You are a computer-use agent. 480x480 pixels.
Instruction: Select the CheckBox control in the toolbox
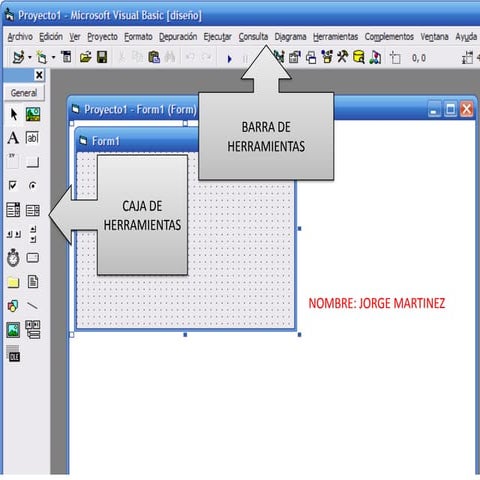pos(13,185)
